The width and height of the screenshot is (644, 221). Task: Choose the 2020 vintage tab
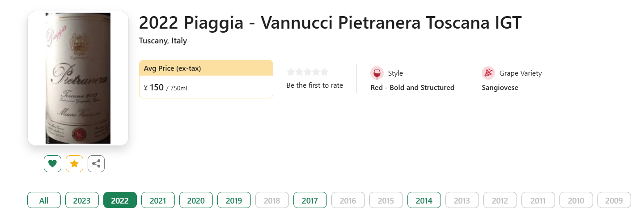pyautogui.click(x=196, y=200)
